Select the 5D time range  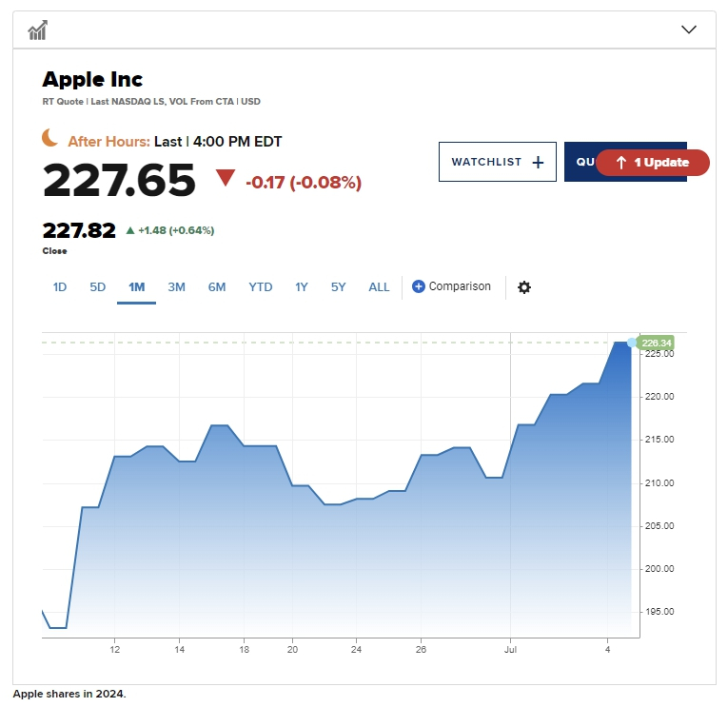[x=98, y=287]
